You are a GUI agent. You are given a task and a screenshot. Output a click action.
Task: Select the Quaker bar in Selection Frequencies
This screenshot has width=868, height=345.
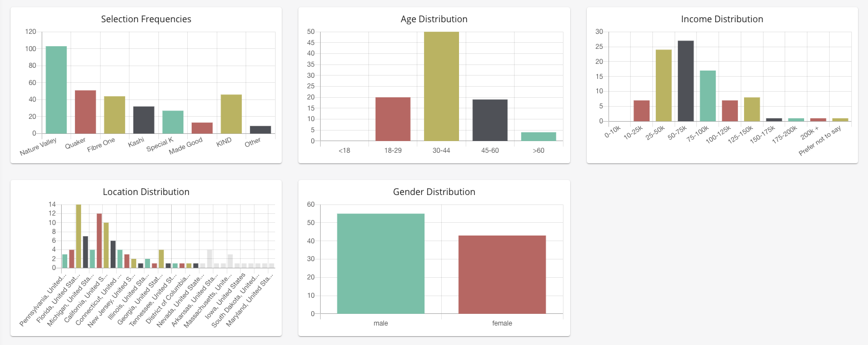pos(86,112)
